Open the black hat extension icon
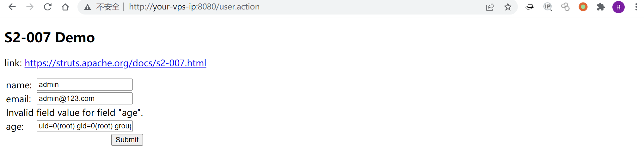 click(x=530, y=7)
